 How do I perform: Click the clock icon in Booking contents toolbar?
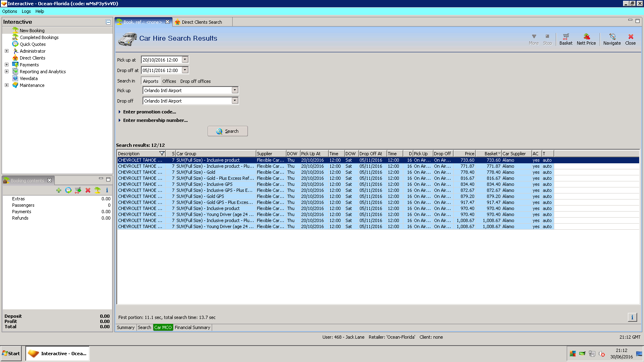pyautogui.click(x=68, y=190)
